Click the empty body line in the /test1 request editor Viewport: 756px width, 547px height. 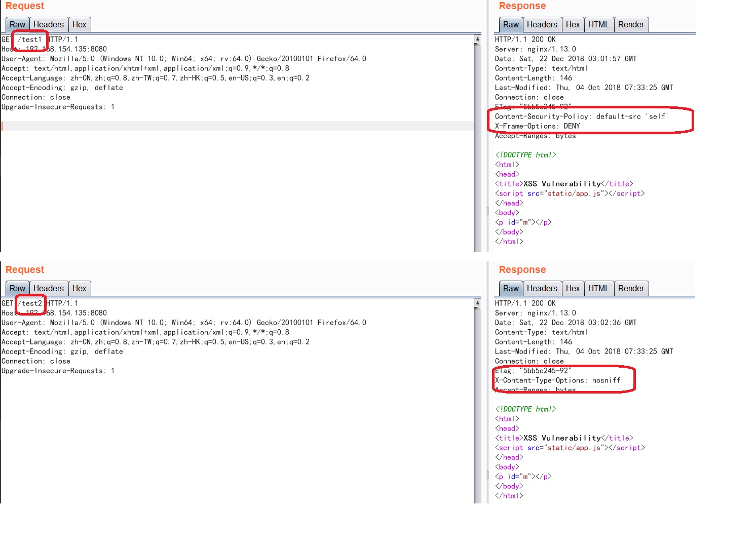click(x=237, y=126)
